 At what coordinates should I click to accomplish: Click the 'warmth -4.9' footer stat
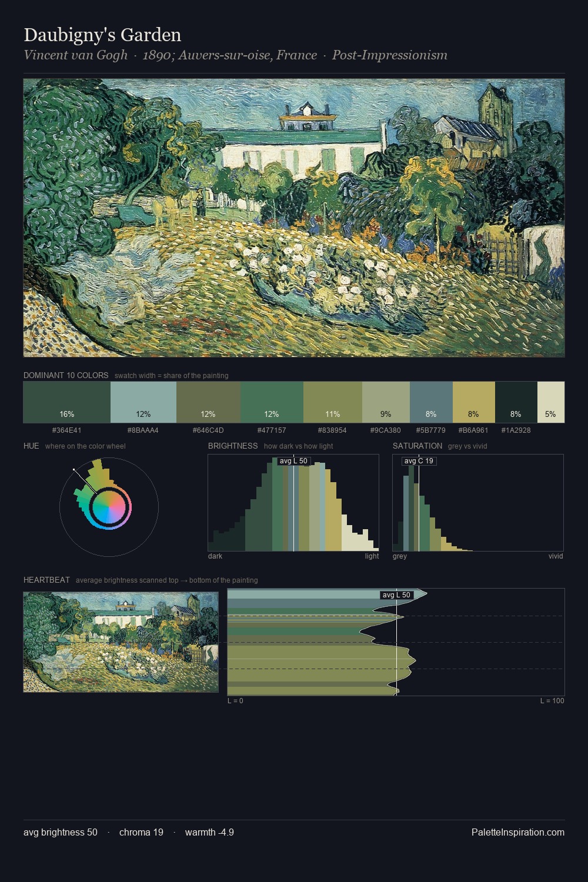pyautogui.click(x=209, y=832)
